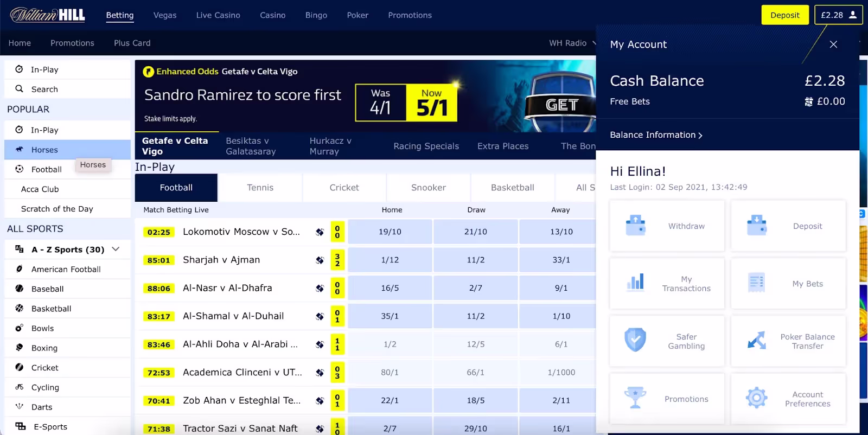Close the My Account panel
This screenshot has height=435, width=868.
(x=833, y=44)
